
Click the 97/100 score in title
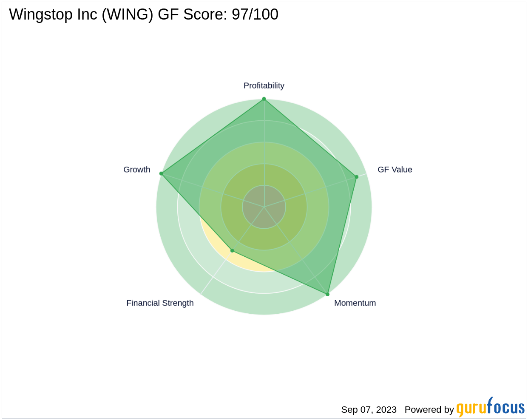click(255, 15)
